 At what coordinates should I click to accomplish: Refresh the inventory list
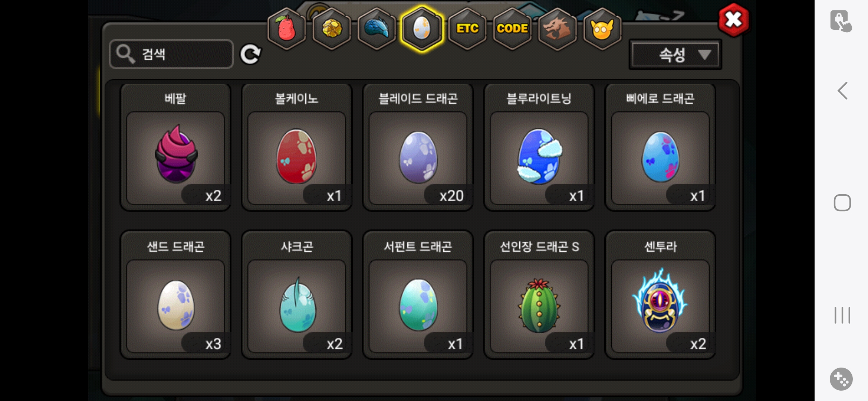tap(250, 55)
